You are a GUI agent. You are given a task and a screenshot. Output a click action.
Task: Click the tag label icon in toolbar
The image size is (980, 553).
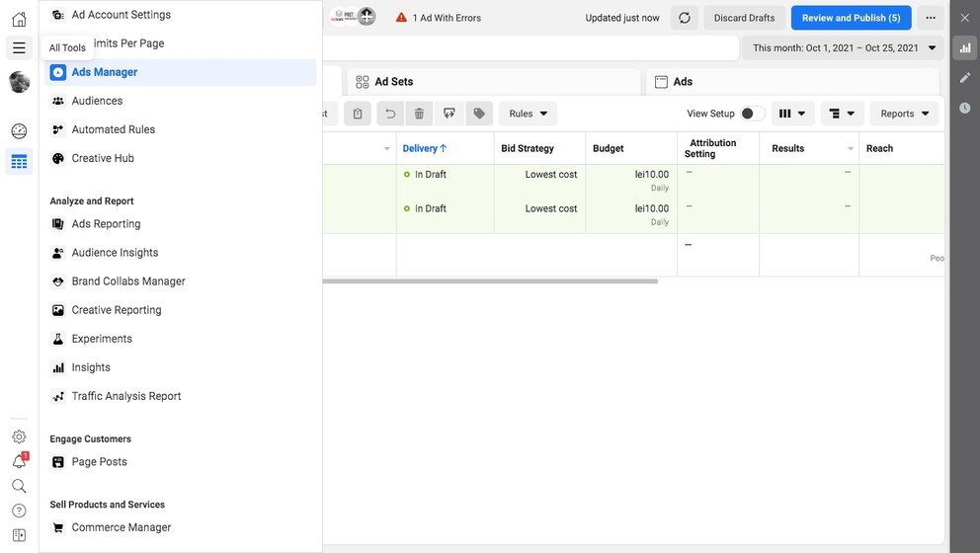(479, 114)
